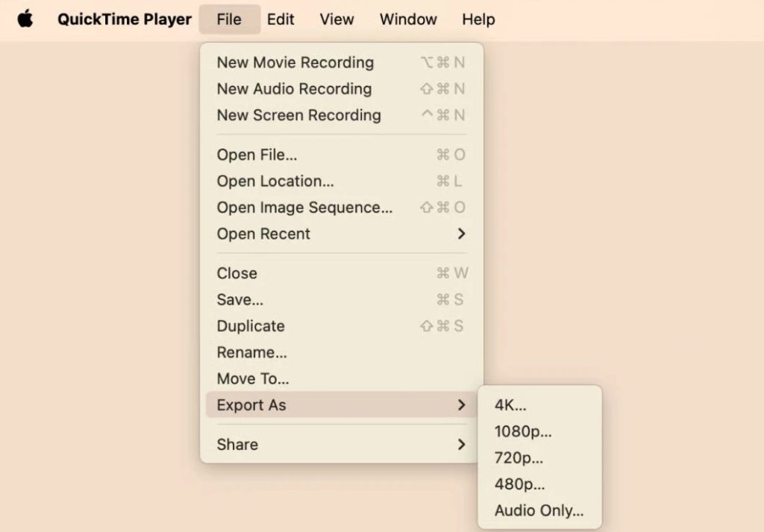Start a New Screen Recording
The height and width of the screenshot is (532, 764).
point(298,115)
